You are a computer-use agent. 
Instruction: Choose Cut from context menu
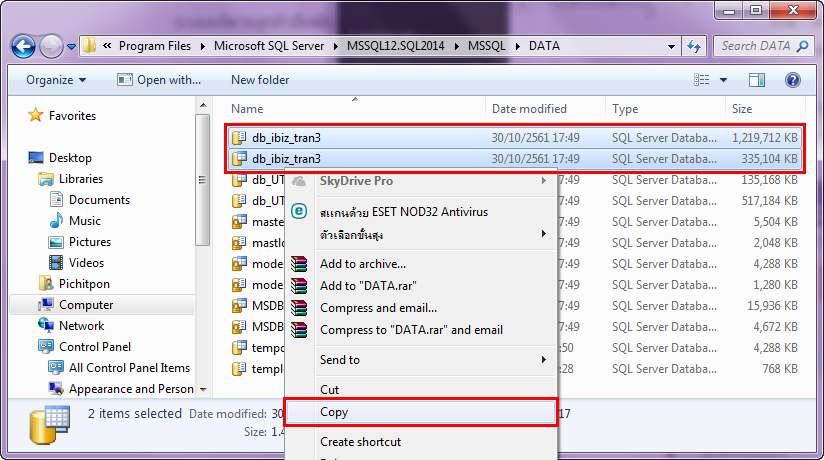[x=420, y=390]
